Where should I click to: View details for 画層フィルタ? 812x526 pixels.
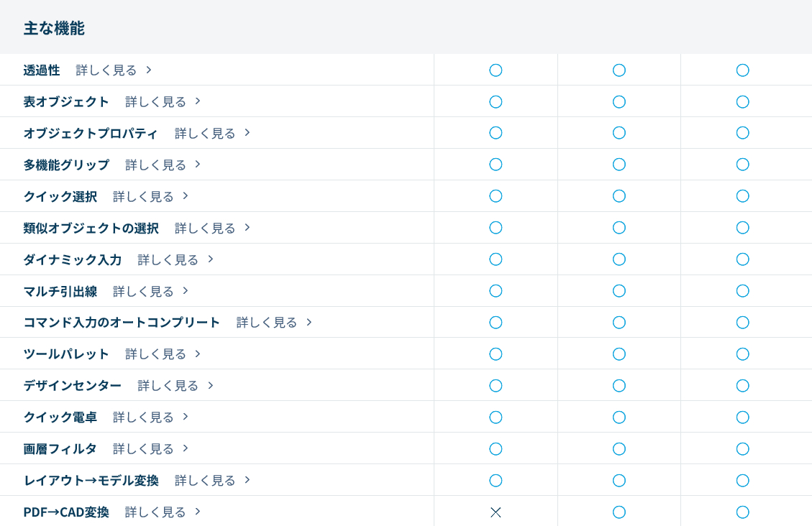pos(143,448)
